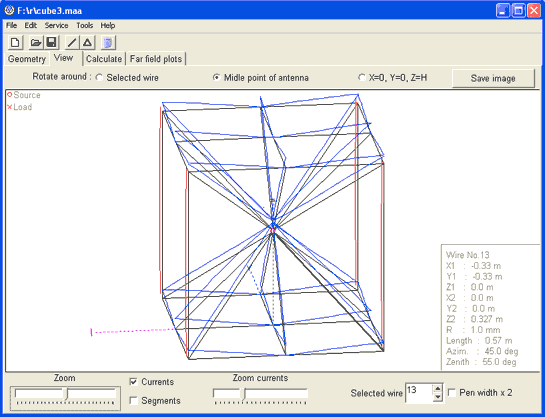Decrease the selected wire number with down arrow

tap(438, 397)
